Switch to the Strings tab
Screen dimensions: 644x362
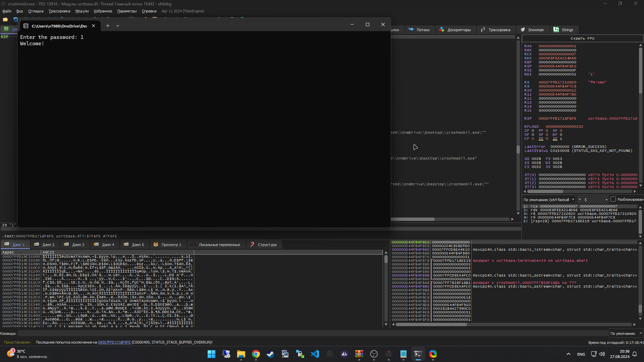pyautogui.click(x=563, y=30)
